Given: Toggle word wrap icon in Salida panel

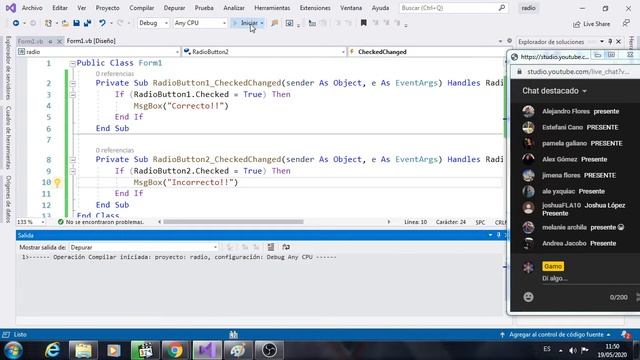Looking at the screenshot, I should [286, 247].
